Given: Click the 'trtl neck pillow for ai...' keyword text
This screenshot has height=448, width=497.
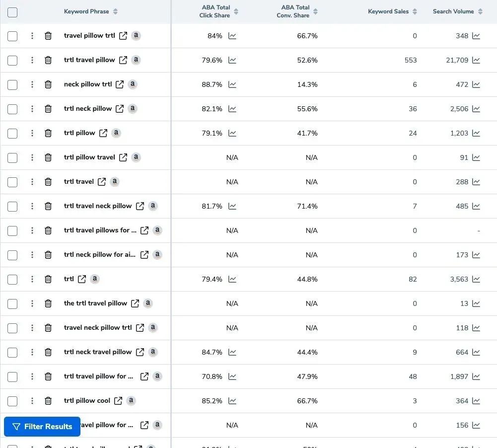Looking at the screenshot, I should pyautogui.click(x=99, y=255).
